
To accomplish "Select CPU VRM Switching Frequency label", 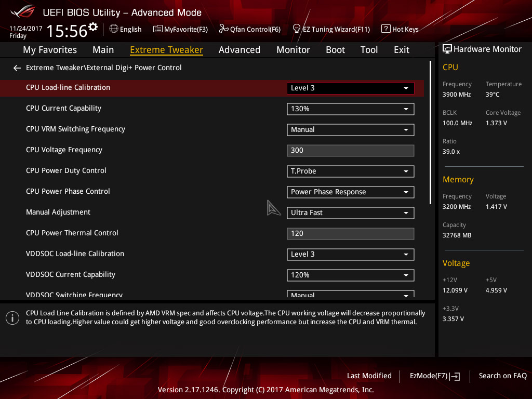I will (x=75, y=129).
